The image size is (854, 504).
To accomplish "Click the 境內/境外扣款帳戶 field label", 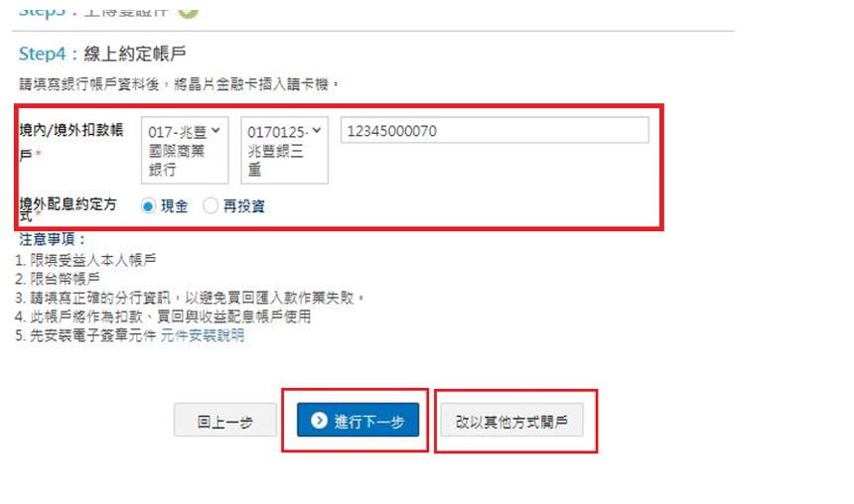I will click(71, 142).
